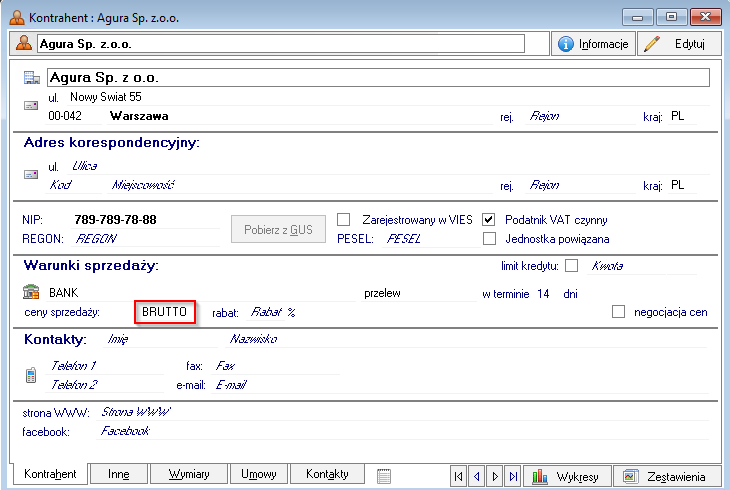Click the bank icon in Warunki sprzedaży
730x490 pixels.
point(31,293)
